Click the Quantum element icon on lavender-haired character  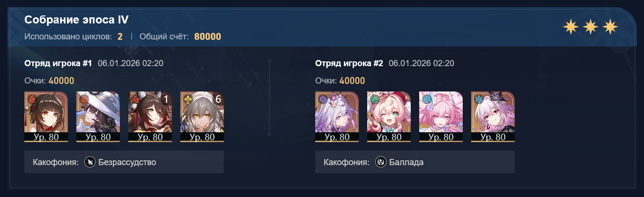tap(322, 99)
